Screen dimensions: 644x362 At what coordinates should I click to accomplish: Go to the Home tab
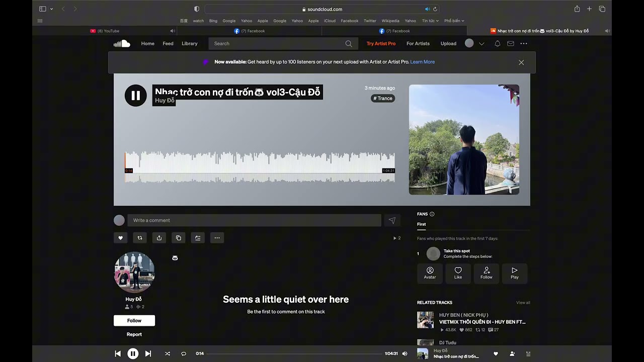pos(148,44)
